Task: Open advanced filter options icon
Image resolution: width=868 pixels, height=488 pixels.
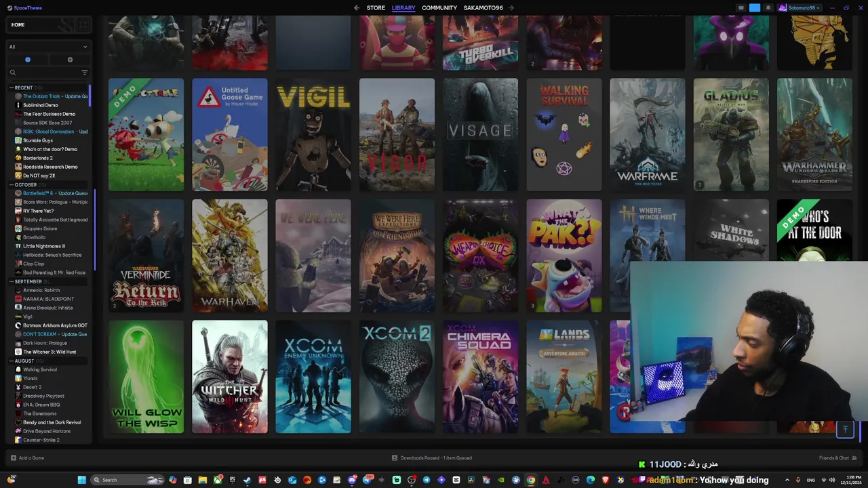Action: tap(85, 73)
